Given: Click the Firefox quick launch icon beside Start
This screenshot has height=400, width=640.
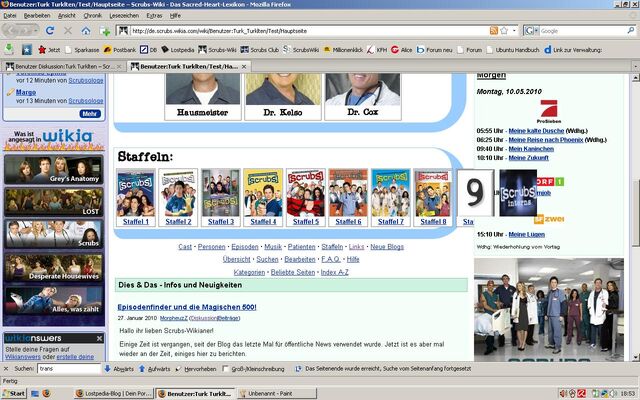Looking at the screenshot, I should (x=47, y=393).
